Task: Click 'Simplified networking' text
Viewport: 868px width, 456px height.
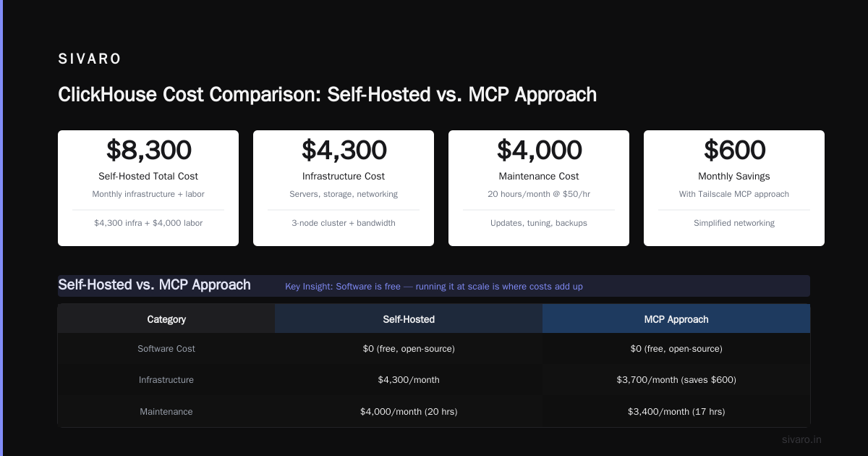Action: (x=734, y=223)
